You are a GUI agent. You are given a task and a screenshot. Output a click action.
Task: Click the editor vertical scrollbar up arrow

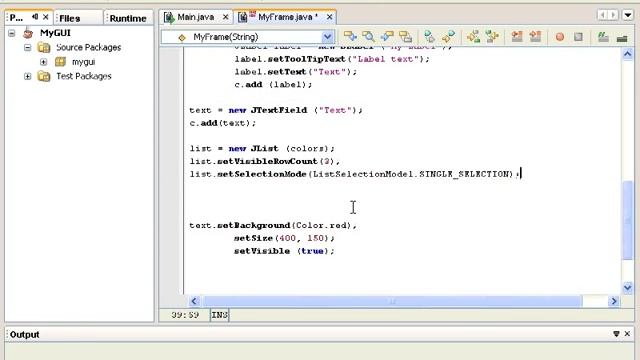tap(628, 54)
